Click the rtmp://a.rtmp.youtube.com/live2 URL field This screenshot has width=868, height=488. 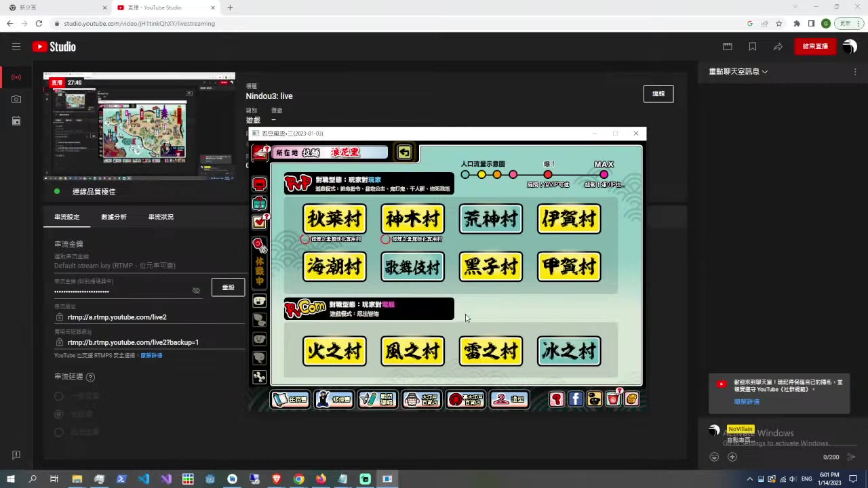point(149,317)
